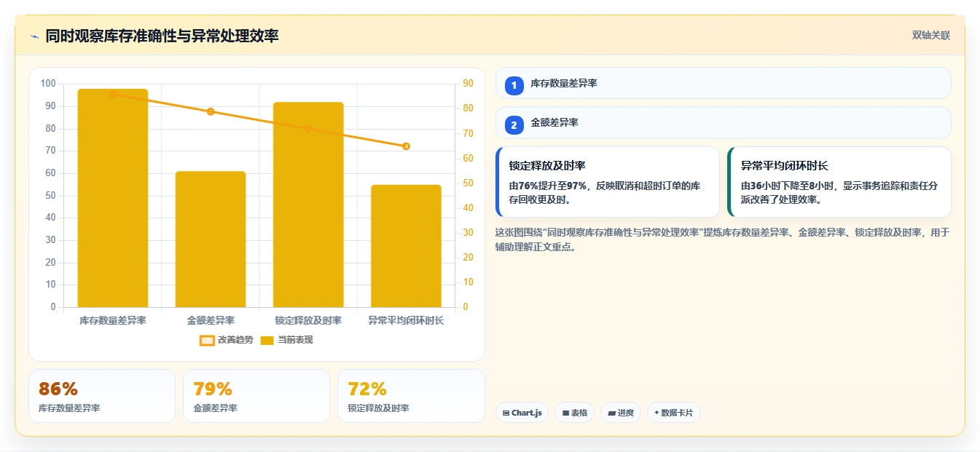Image resolution: width=980 pixels, height=452 pixels.
Task: Click the text 由36小时下降至8小时
Action: [x=789, y=186]
